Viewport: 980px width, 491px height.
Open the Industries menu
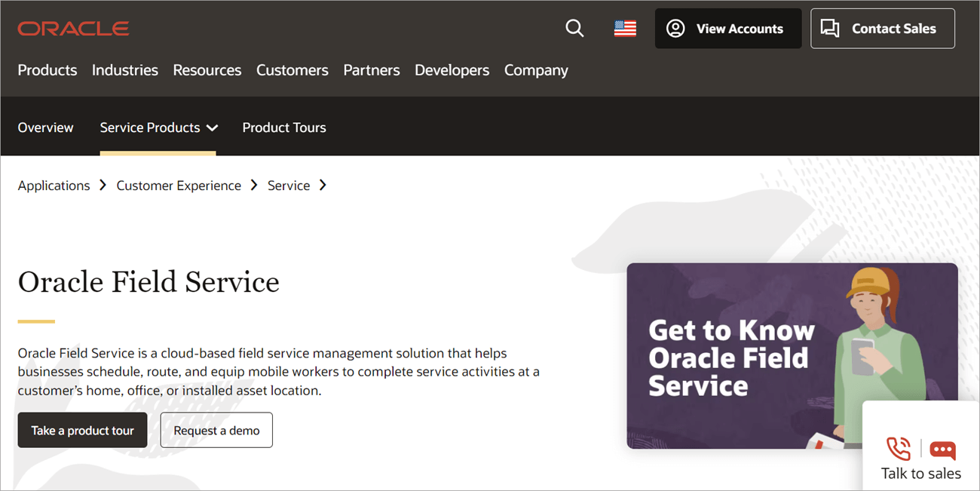point(125,70)
